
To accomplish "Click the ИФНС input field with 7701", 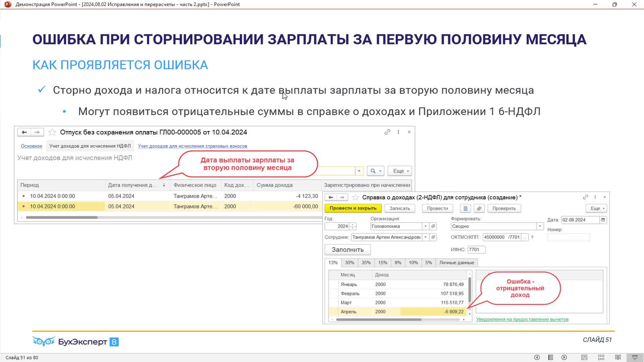I will point(476,249).
